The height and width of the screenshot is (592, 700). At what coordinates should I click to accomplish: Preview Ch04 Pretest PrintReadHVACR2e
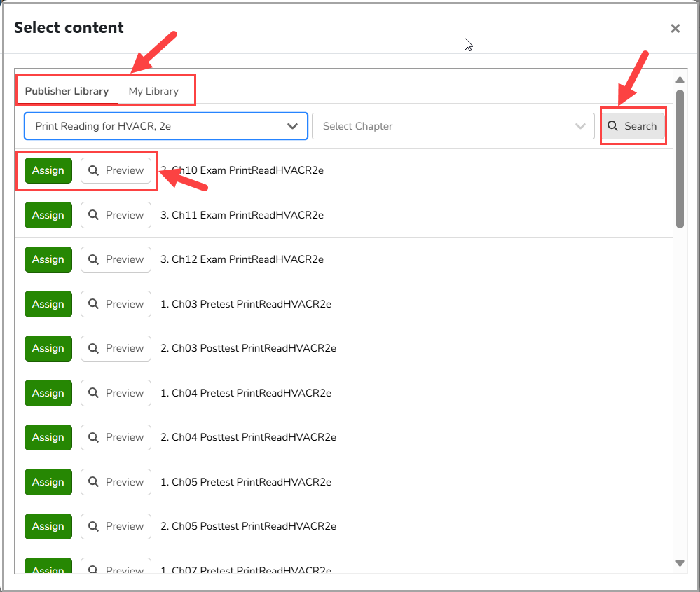coord(116,393)
